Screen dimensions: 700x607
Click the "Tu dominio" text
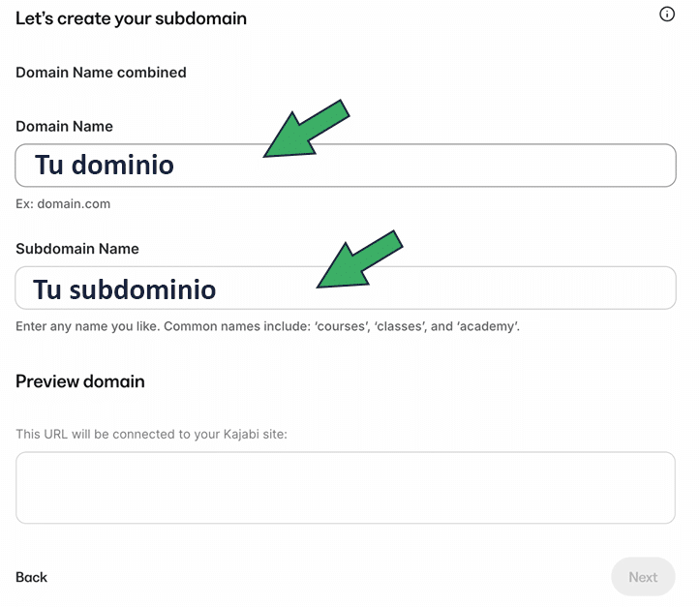(x=105, y=166)
